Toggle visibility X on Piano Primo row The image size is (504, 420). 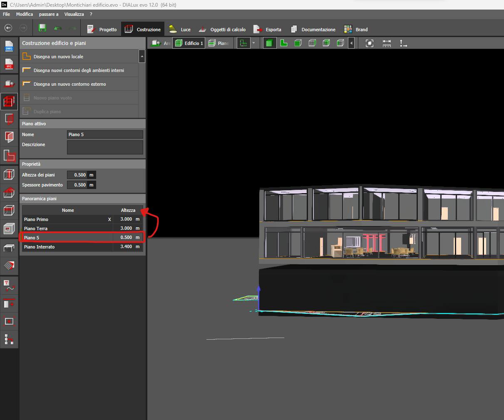[109, 219]
